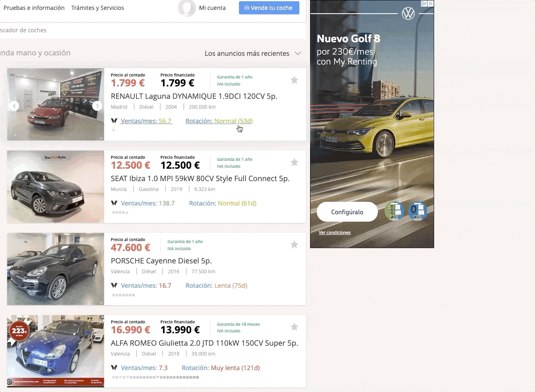Click price history dots under Porsche Cayenne
This screenshot has height=392, width=535.
point(123,295)
